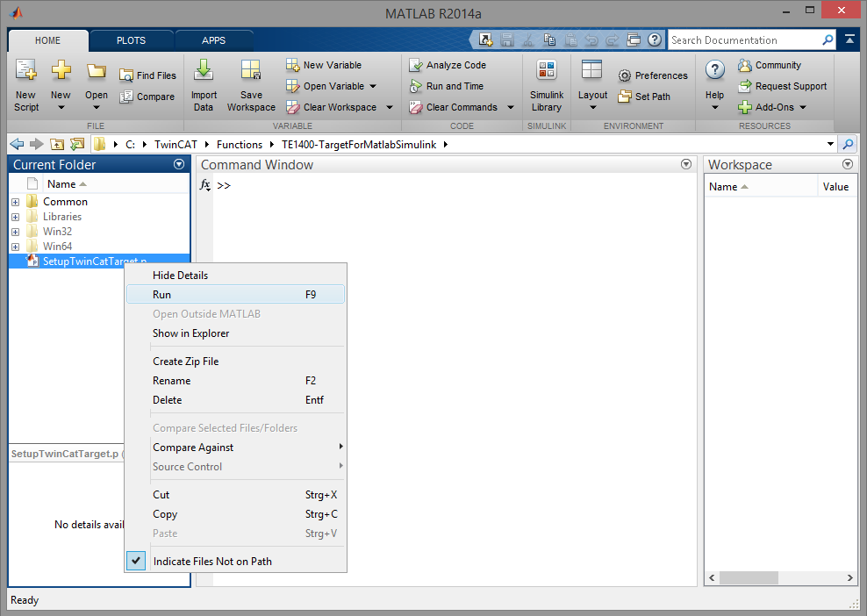Click the search magnifier at the address bar end
The image size is (867, 616).
(x=848, y=144)
